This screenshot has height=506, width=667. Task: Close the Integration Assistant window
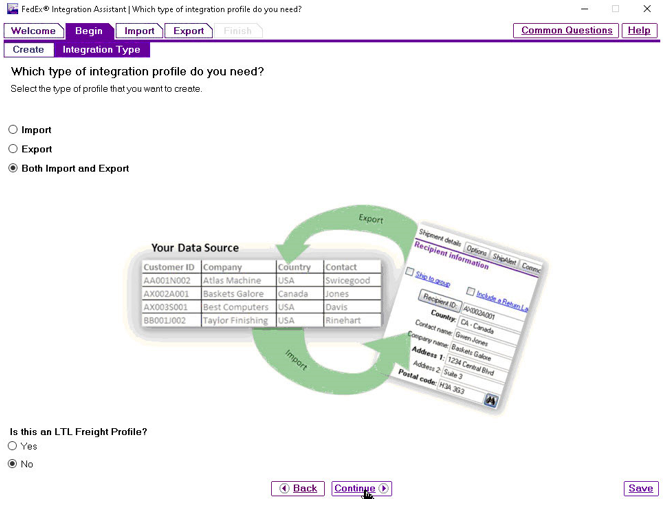tap(647, 9)
